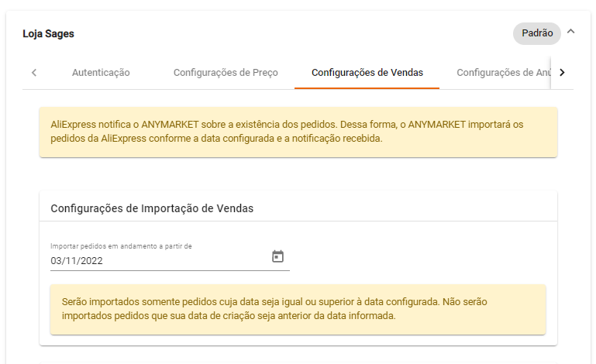Collapse the Loja Sages panel

571,32
